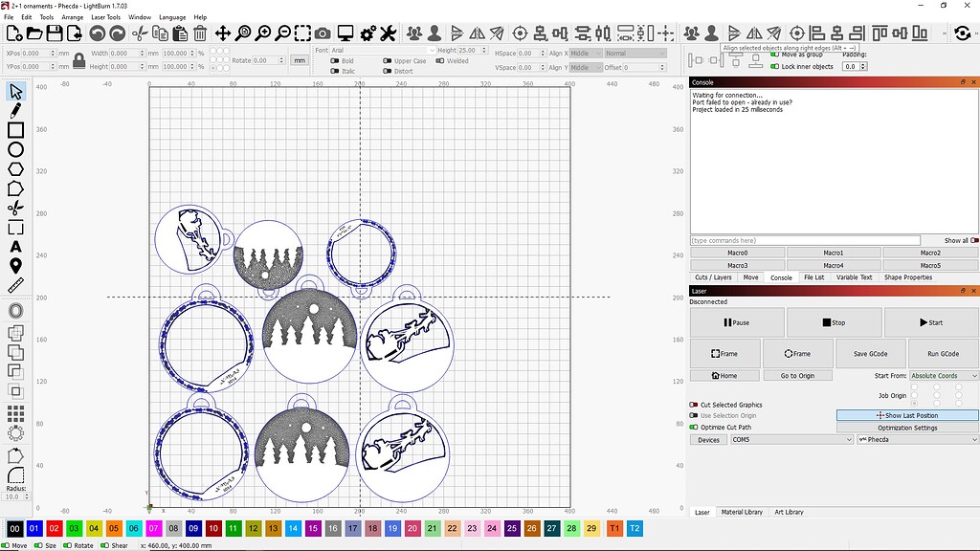Switch to the Cuts / Layers tab
980x551 pixels.
click(713, 277)
